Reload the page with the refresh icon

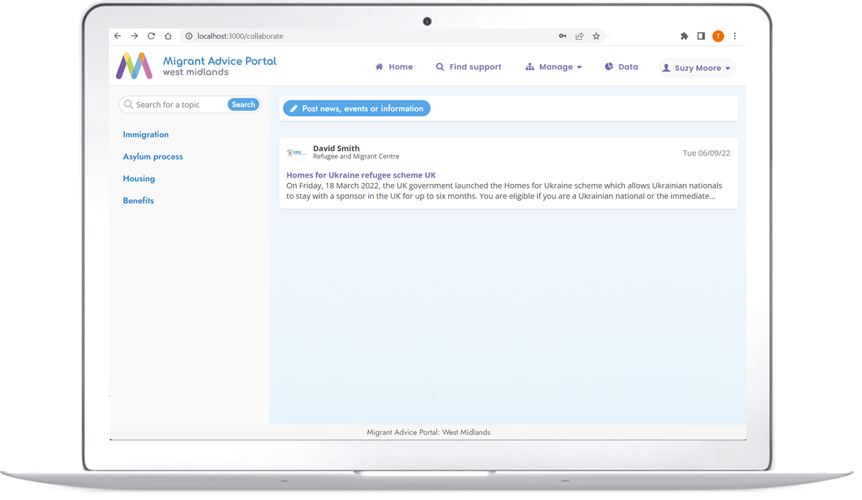coord(151,36)
